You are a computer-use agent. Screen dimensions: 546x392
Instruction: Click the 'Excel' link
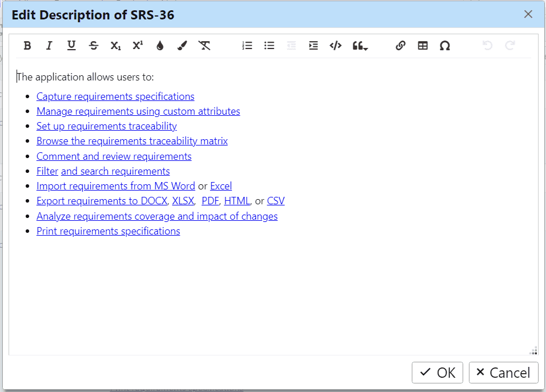(221, 186)
